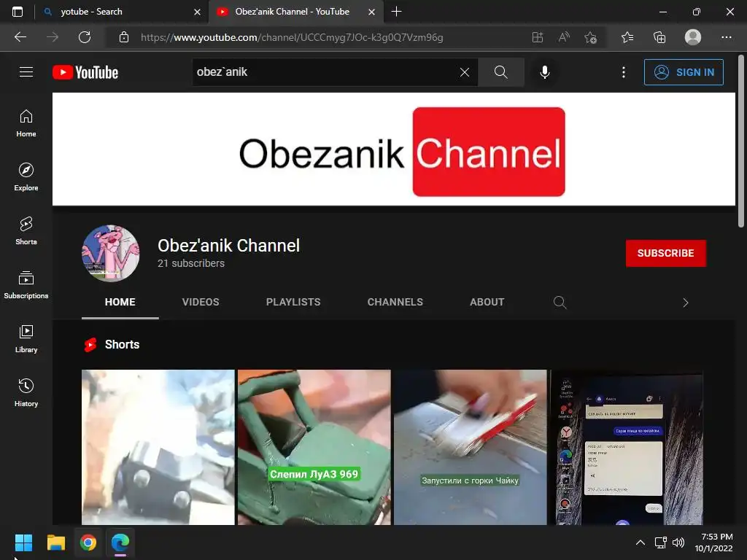This screenshot has width=747, height=560.
Task: Click the Obez'anik Channel avatar
Action: click(111, 253)
